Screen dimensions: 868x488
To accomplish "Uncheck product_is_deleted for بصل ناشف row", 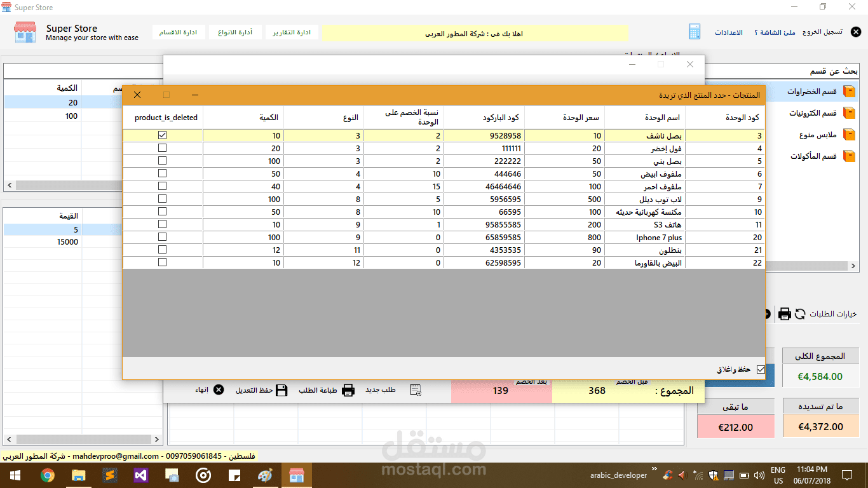I will coord(162,135).
